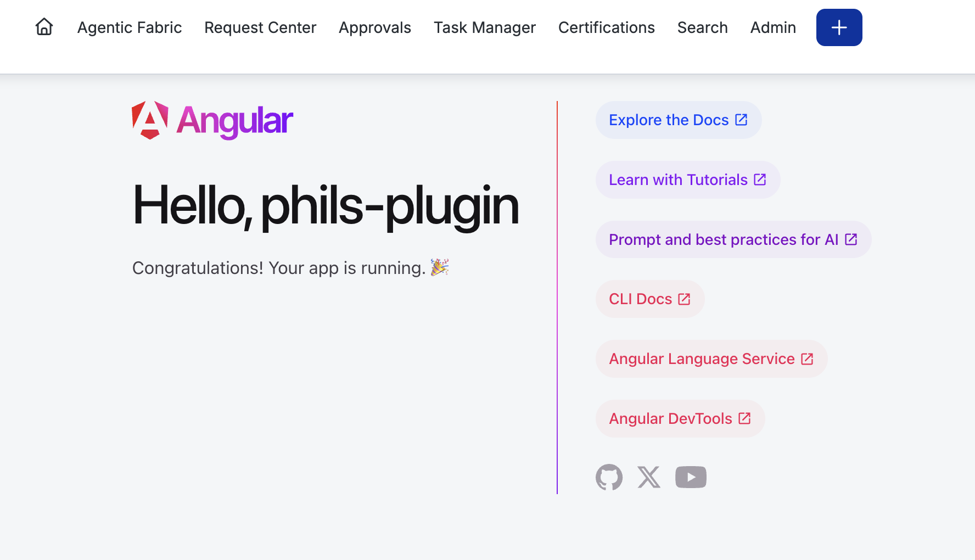Screen dimensions: 975x560
Task: Open Task Manager
Action: [x=485, y=27]
